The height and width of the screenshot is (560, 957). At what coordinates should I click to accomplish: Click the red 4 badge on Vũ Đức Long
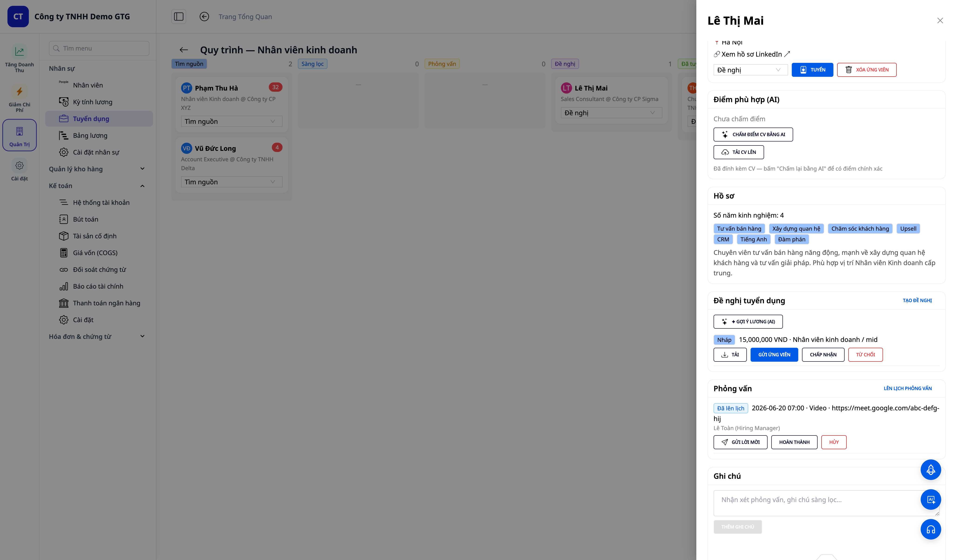tap(277, 147)
